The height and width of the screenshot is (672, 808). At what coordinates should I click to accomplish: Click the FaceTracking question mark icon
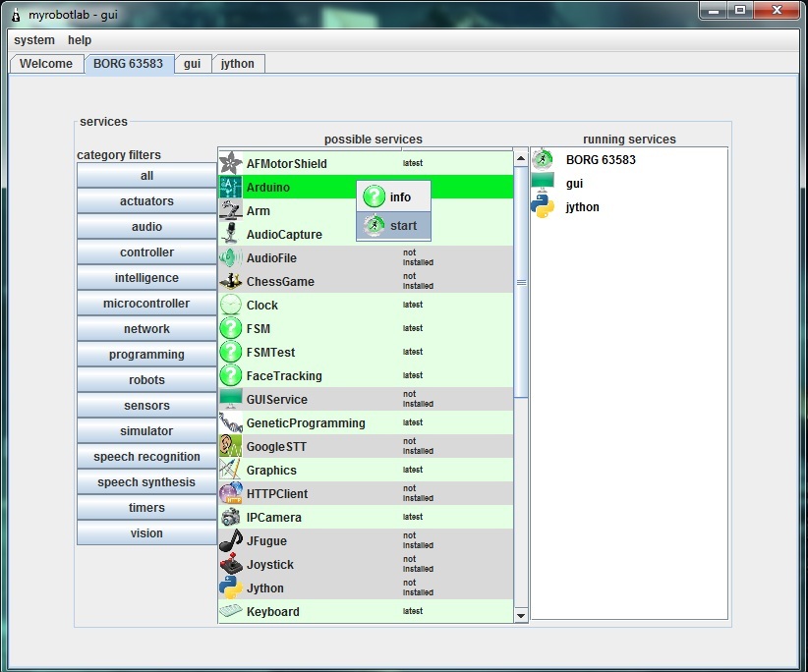tap(230, 376)
